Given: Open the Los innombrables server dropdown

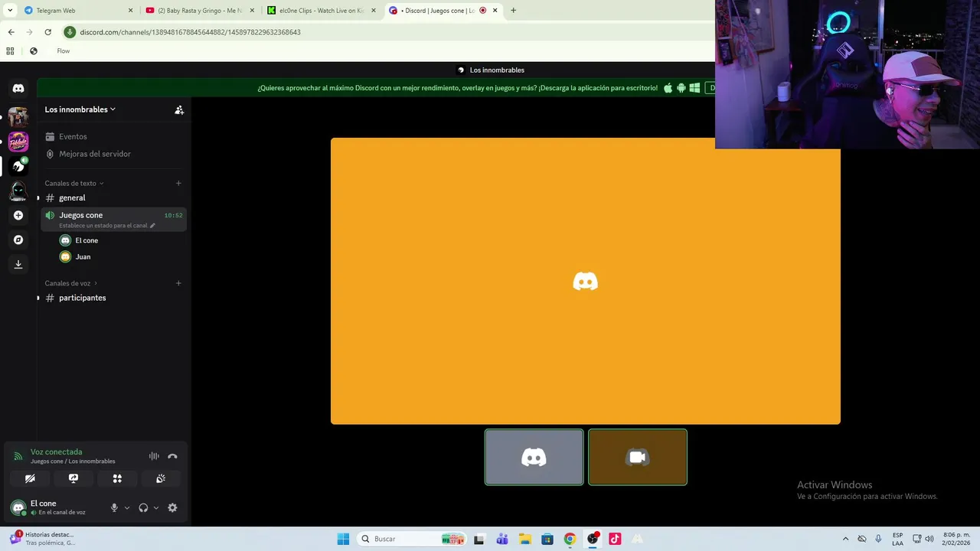Looking at the screenshot, I should click(x=80, y=109).
